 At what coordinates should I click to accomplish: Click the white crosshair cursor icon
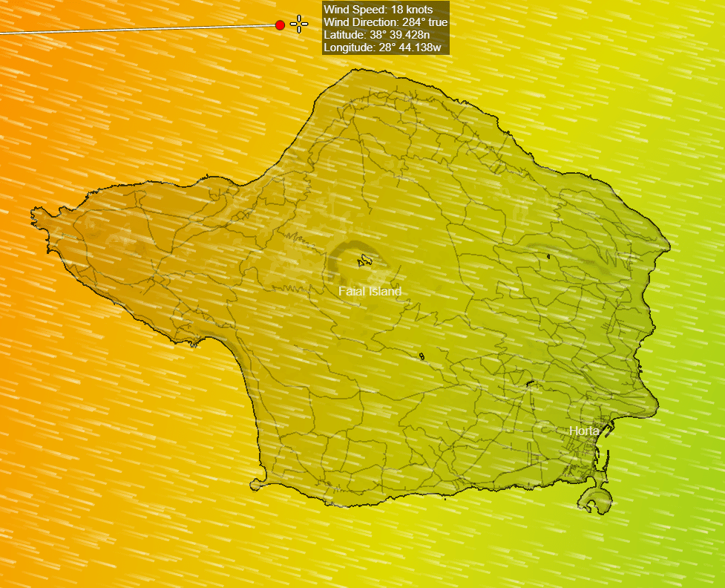pyautogui.click(x=299, y=24)
